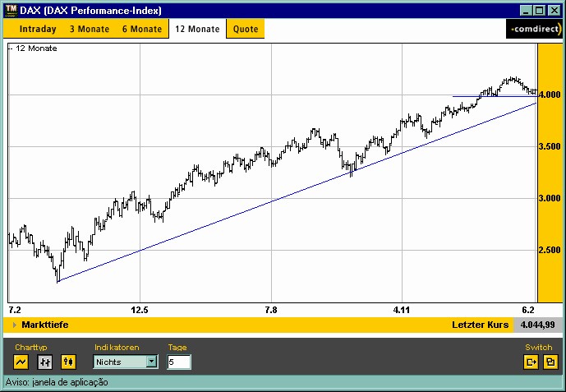Viewport: 566px width, 392px height.
Task: Minimize the DAX window
Action: click(x=526, y=11)
